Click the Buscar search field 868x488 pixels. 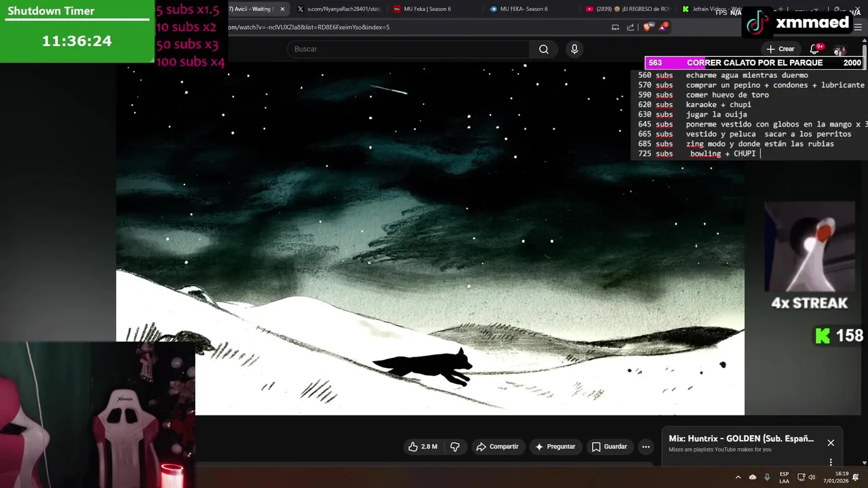(x=409, y=49)
